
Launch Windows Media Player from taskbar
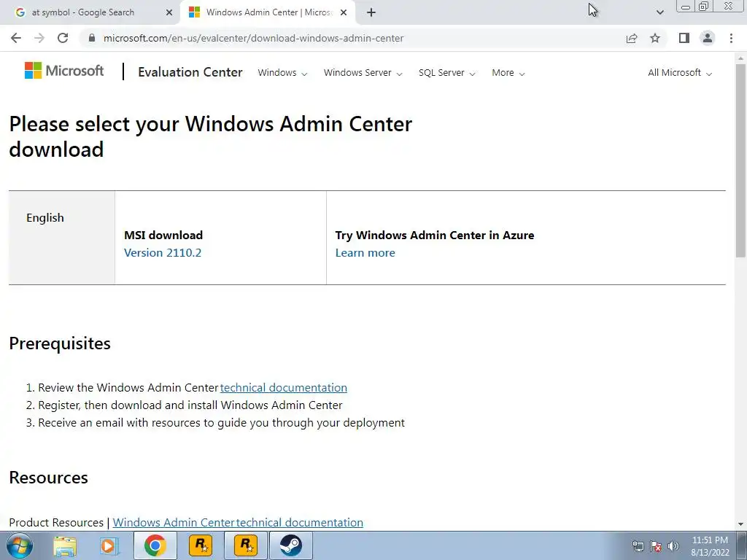pyautogui.click(x=109, y=545)
